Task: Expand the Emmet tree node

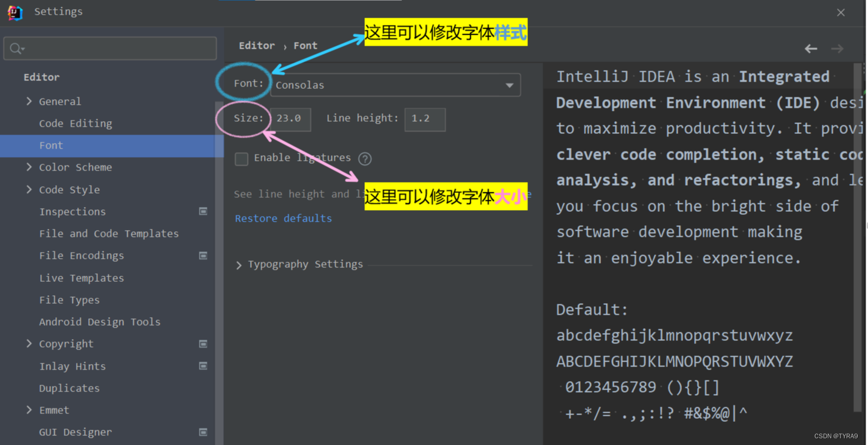Action: [29, 410]
